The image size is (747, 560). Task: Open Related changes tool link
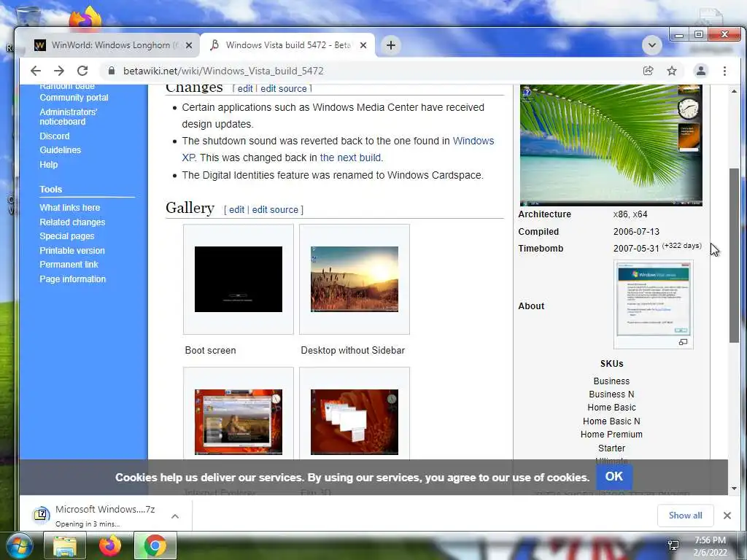click(x=72, y=222)
